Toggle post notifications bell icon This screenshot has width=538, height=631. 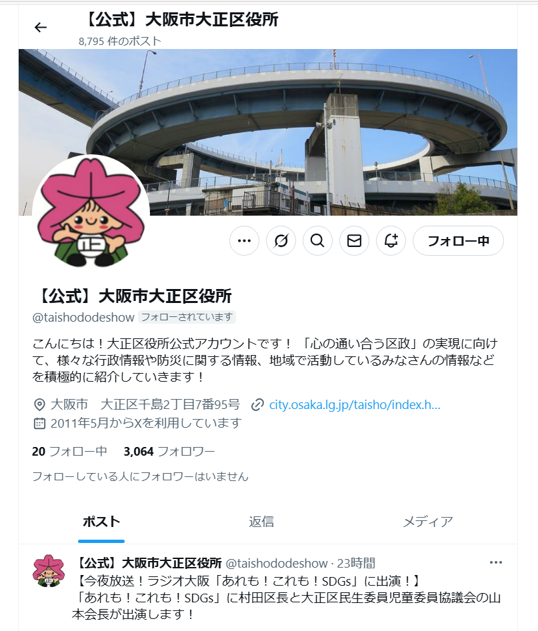[391, 241]
